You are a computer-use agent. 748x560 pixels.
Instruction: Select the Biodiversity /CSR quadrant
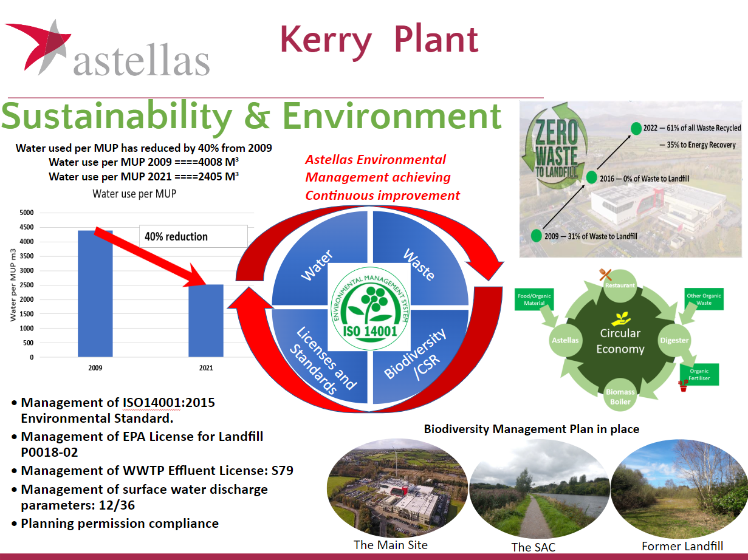(x=420, y=357)
